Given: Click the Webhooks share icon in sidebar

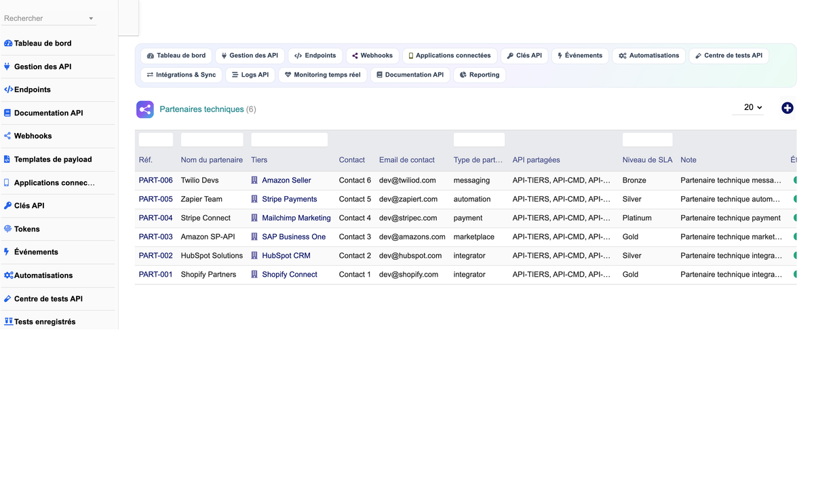Looking at the screenshot, I should [x=7, y=136].
